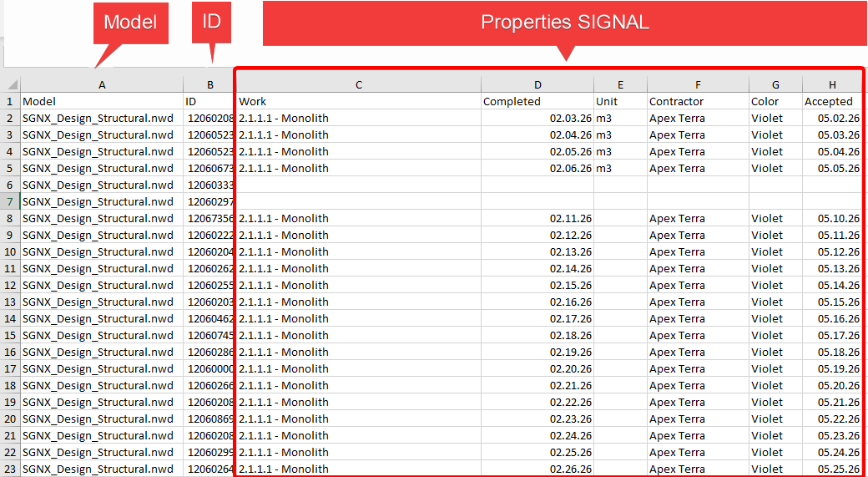Select the empty Work cell in row 6
Viewport: 868px width, 477px height.
click(359, 185)
